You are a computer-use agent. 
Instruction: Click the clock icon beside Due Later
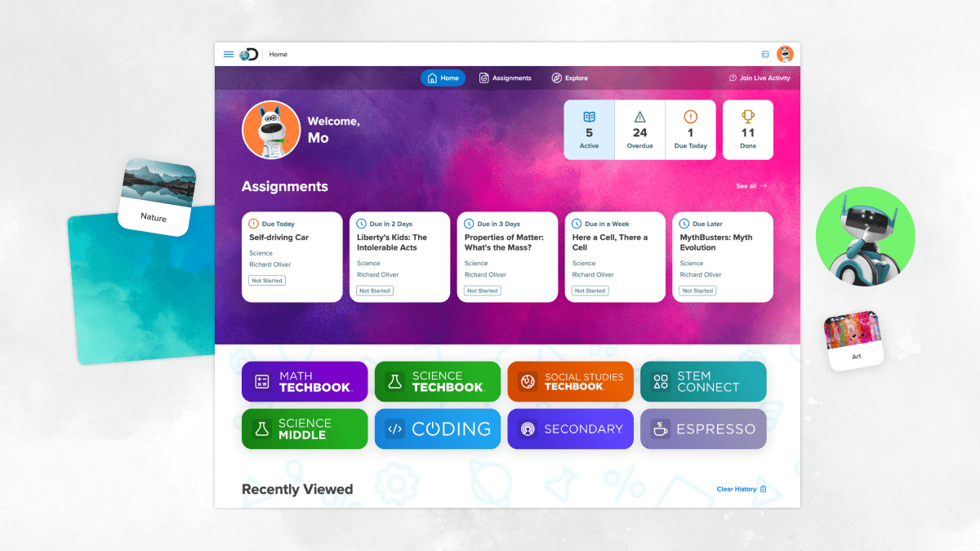(x=685, y=224)
